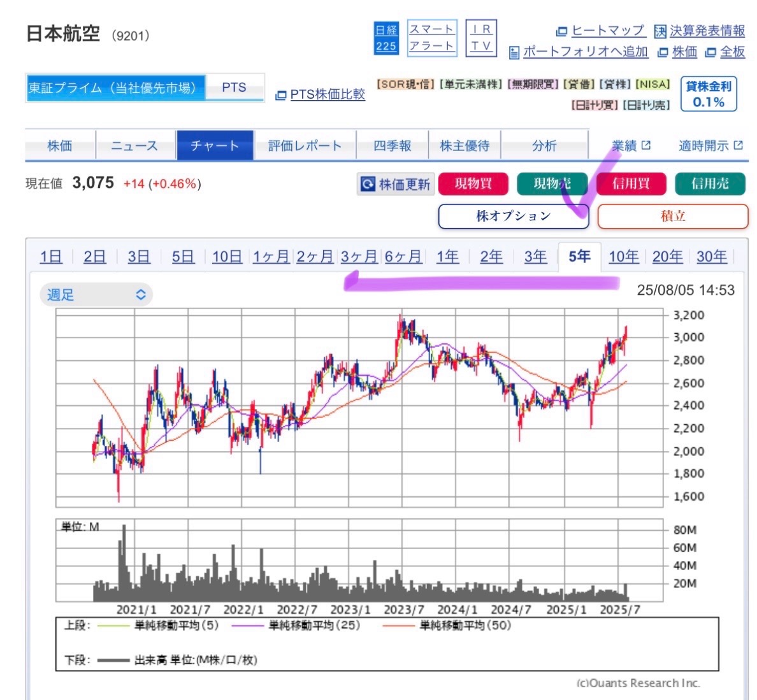This screenshot has width=757, height=700.
Task: Click the 日本航空 stock name
Action: pyautogui.click(x=62, y=34)
